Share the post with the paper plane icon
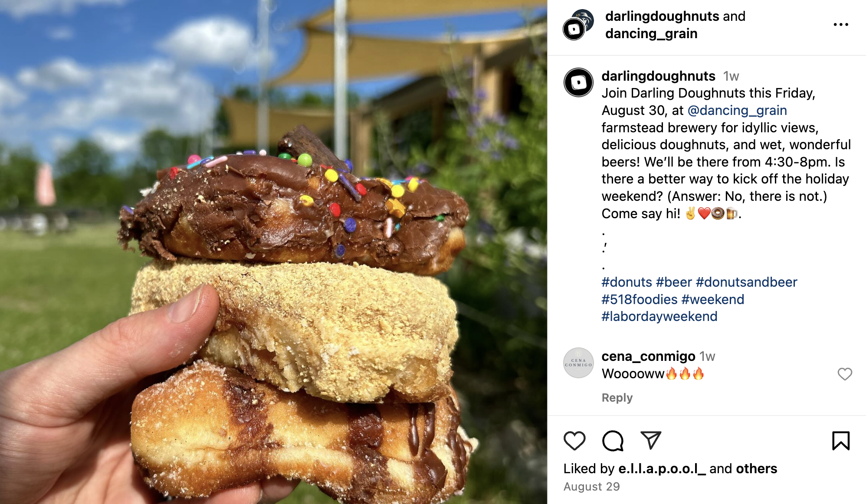 pyautogui.click(x=651, y=440)
